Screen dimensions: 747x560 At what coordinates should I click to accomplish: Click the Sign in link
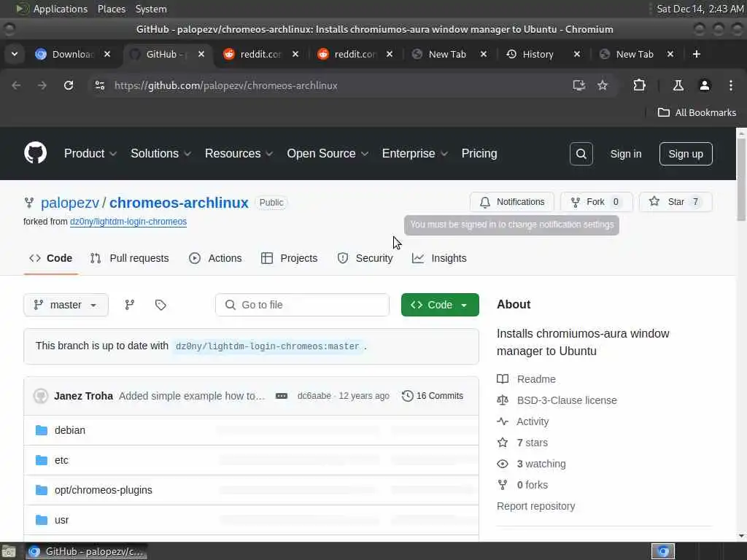(x=625, y=154)
